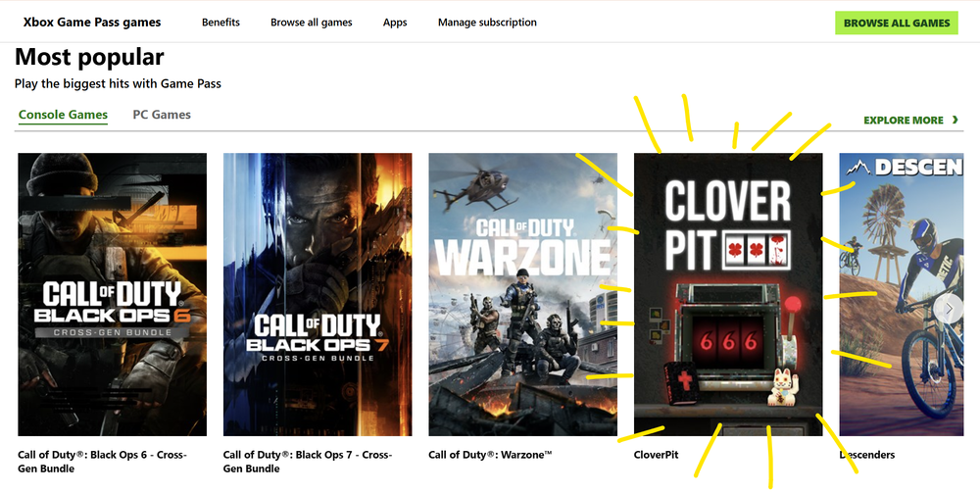Switch to the PC Games tab
The width and height of the screenshot is (980, 493).
coord(162,115)
